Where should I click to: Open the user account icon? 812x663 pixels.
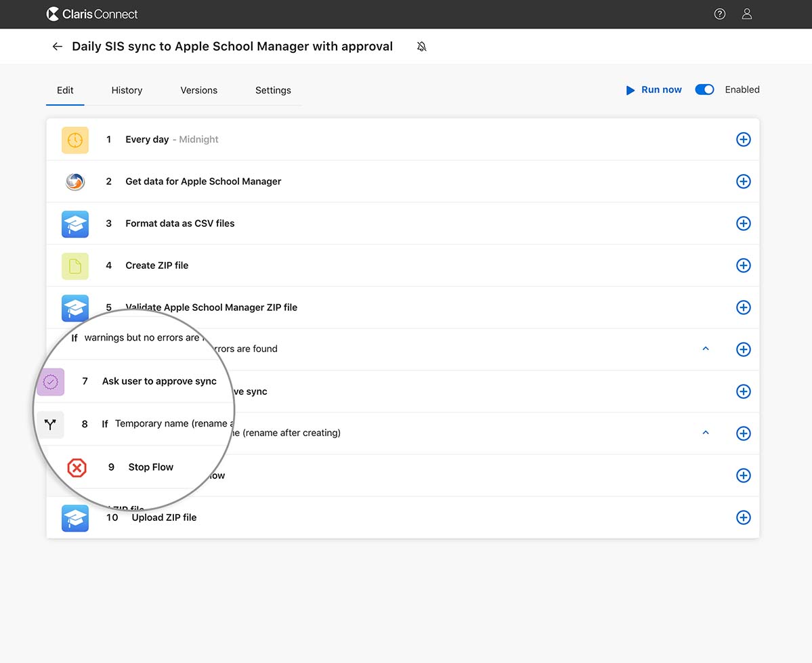(746, 14)
